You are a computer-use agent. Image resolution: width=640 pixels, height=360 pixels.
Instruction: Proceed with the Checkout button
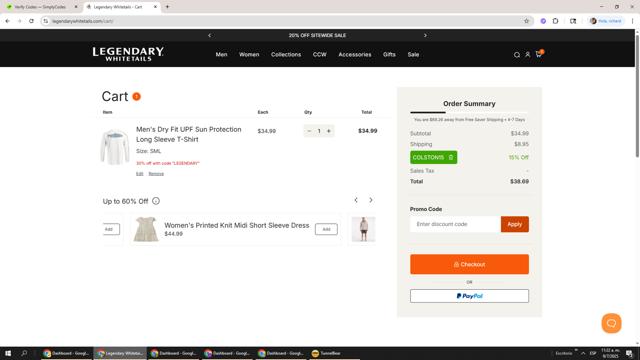[469, 264]
